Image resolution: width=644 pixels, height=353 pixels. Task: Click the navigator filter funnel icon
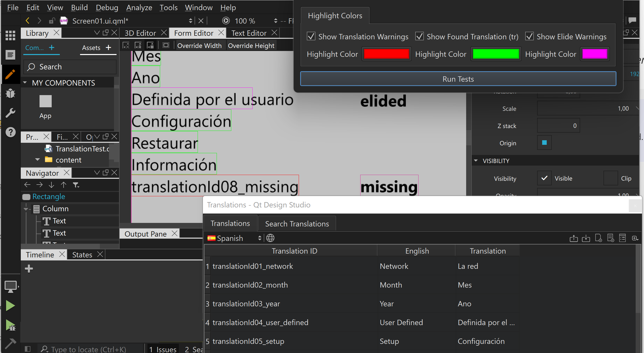[76, 185]
